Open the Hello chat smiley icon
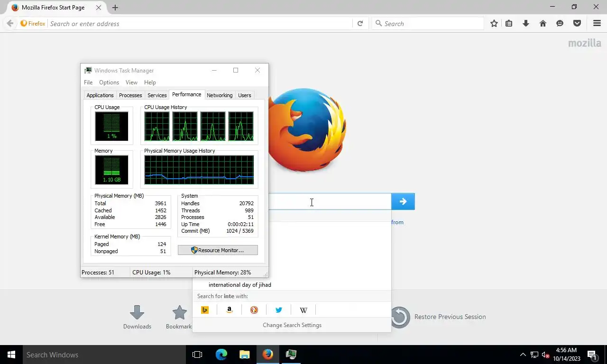607x364 pixels. pos(560,23)
